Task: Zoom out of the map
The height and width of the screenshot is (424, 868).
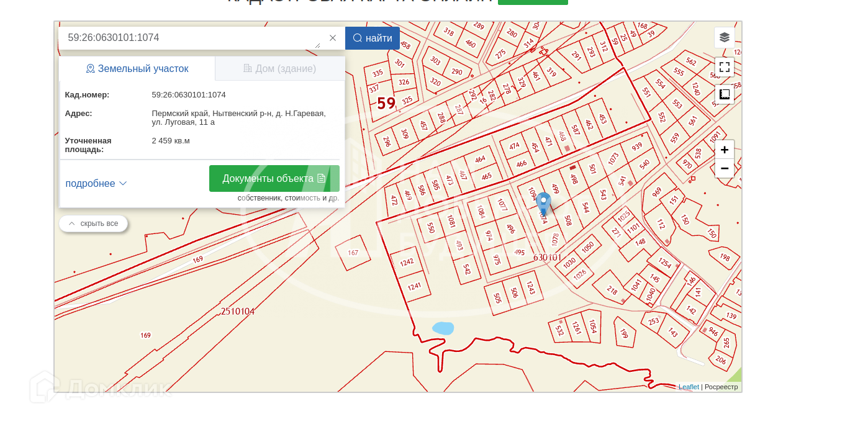Action: pyautogui.click(x=724, y=168)
